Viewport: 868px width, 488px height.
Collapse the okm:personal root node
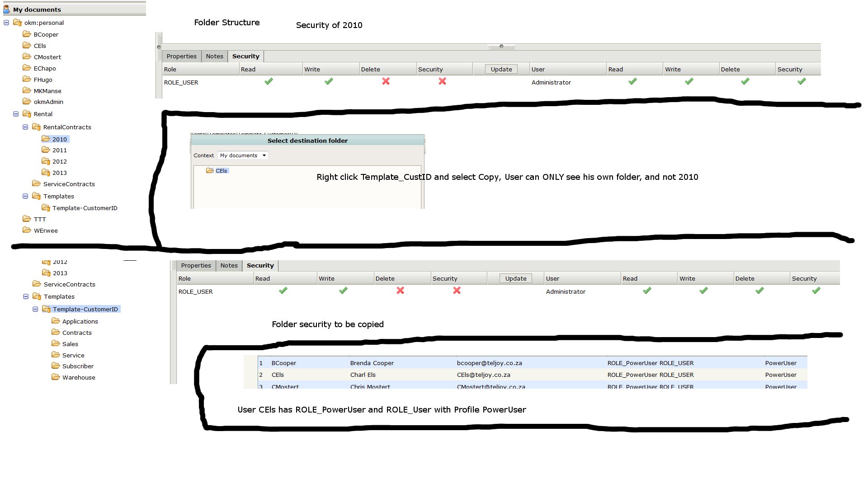(x=7, y=23)
